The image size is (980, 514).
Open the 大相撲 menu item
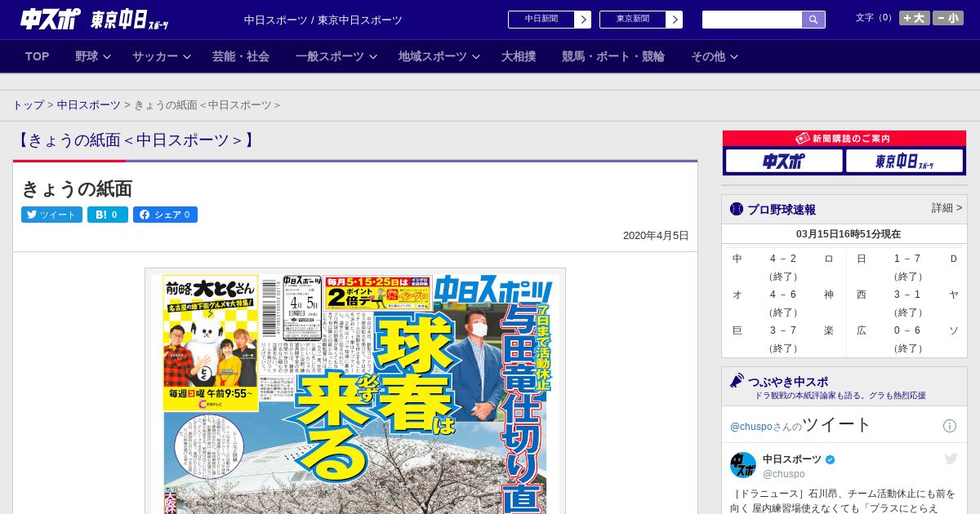(519, 56)
